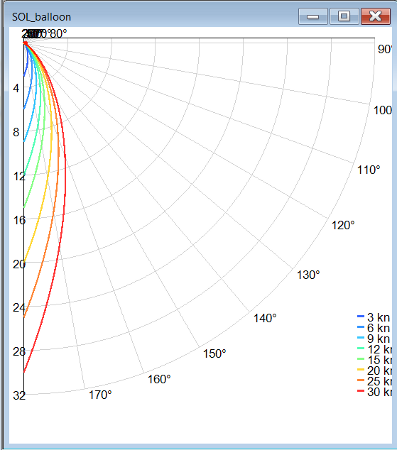Click the 90° angle label
The image size is (397, 450).
385,49
